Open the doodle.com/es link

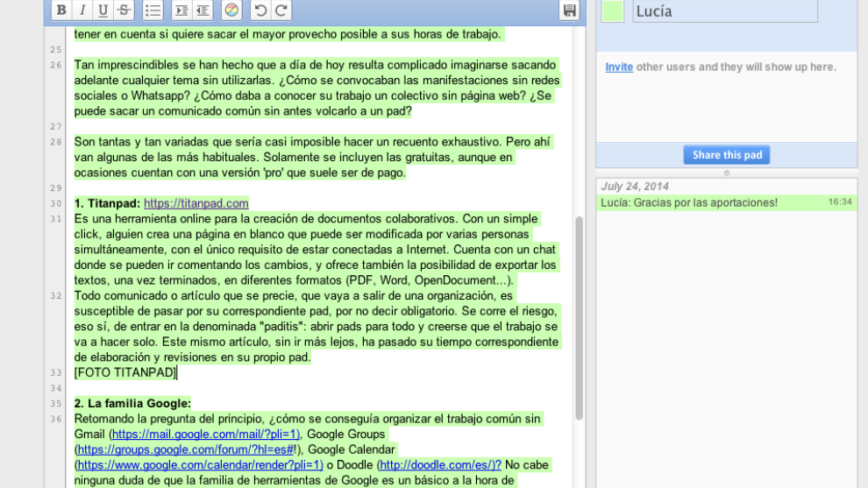click(x=440, y=465)
